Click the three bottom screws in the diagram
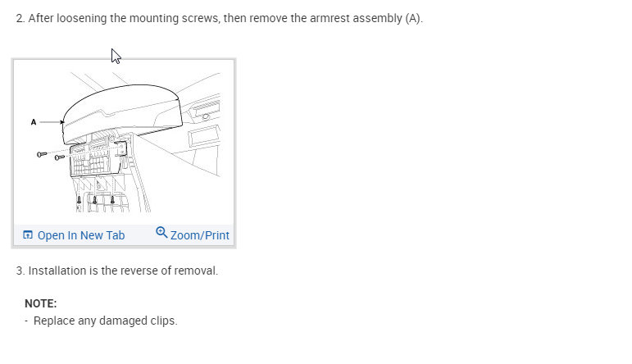Image resolution: width=632 pixels, height=364 pixels. [95, 199]
